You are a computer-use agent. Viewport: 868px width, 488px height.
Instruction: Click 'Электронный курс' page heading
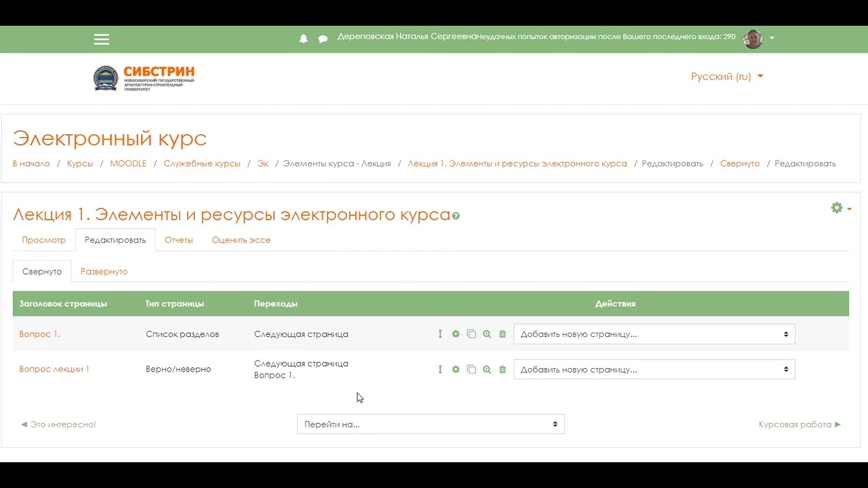tap(110, 138)
